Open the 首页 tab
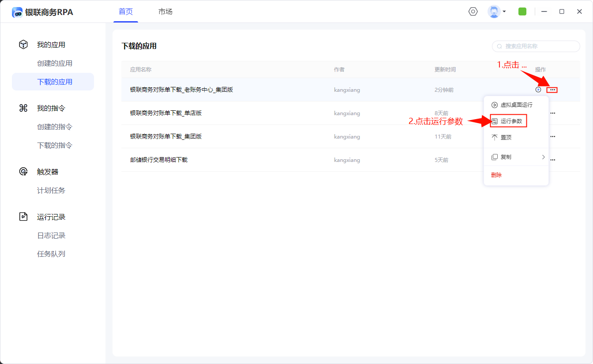593x364 pixels. 126,11
